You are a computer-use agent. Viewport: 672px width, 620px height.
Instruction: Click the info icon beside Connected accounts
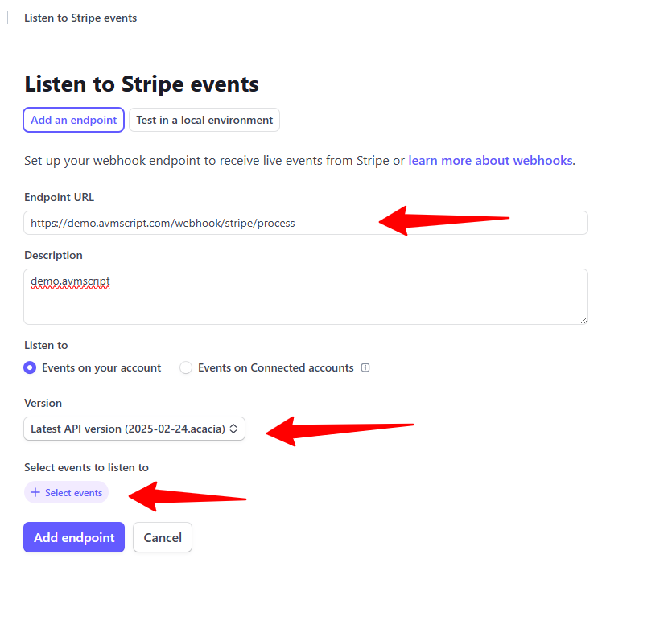click(365, 367)
